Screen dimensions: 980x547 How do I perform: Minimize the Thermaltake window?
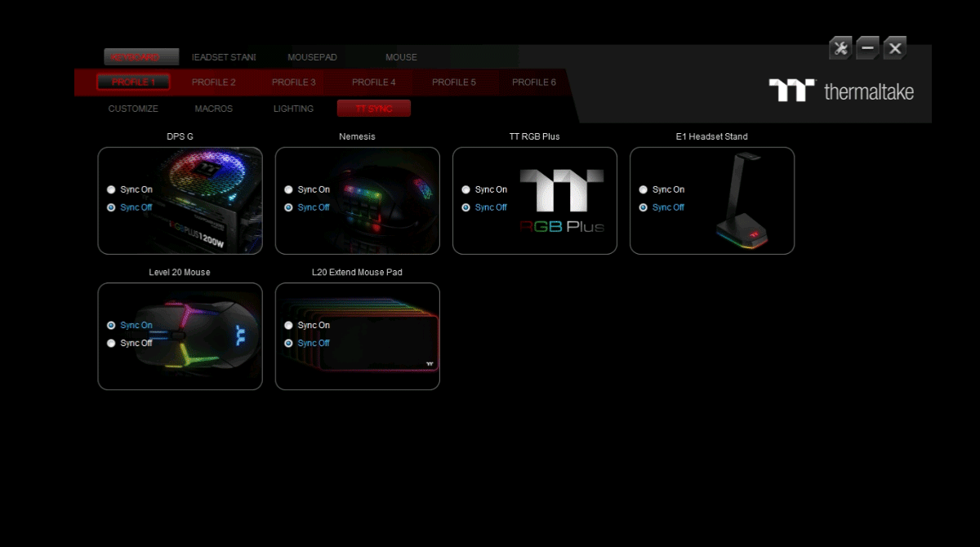click(868, 48)
